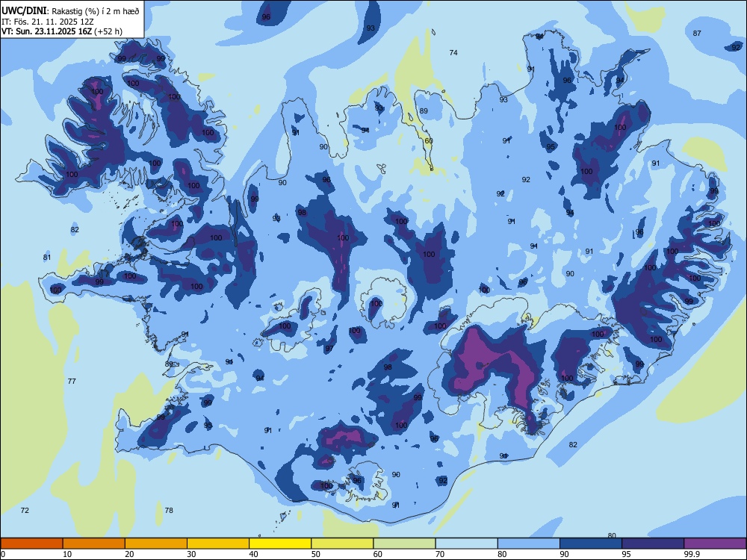Select the 30–40 legend color segment
Viewport: 747px width, 560px height.
[218, 544]
